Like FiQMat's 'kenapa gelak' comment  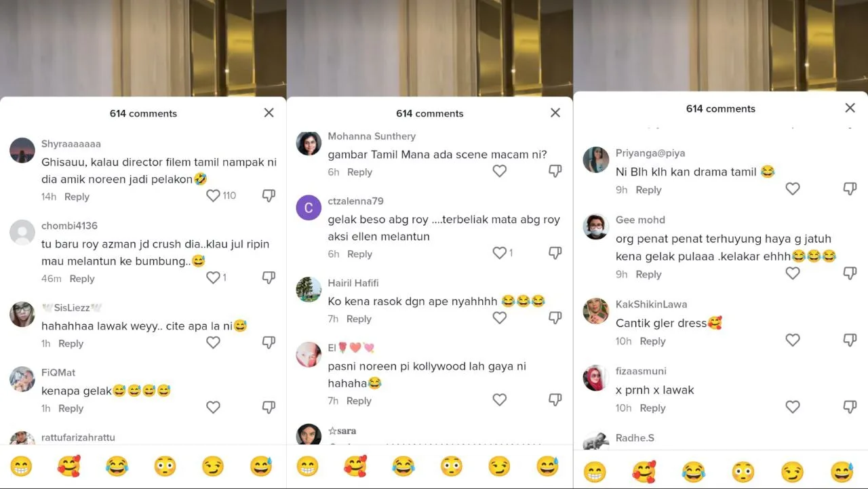click(x=213, y=407)
